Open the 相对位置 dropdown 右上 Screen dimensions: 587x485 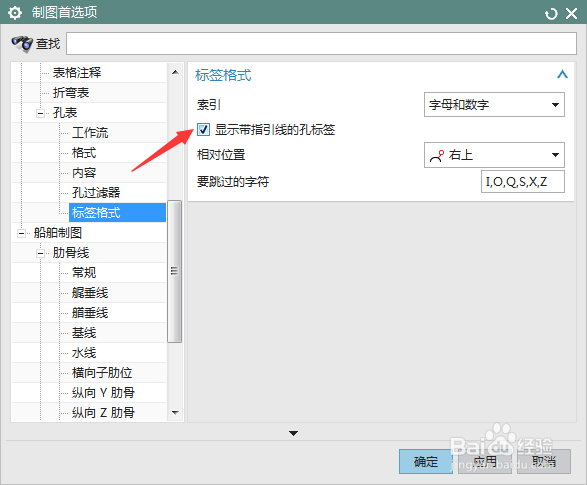[494, 155]
